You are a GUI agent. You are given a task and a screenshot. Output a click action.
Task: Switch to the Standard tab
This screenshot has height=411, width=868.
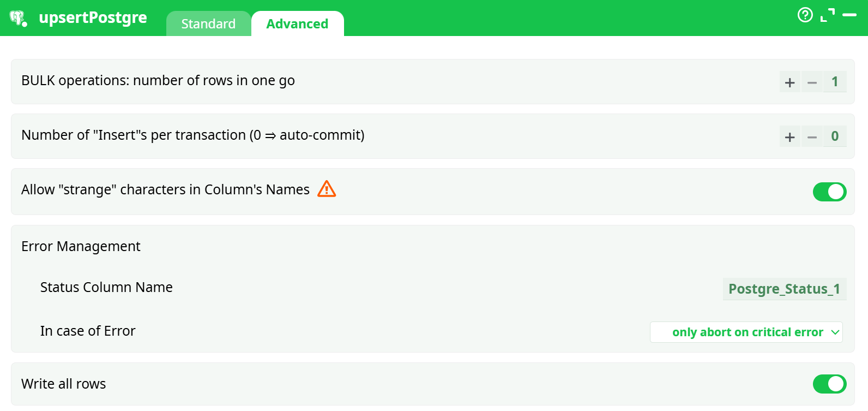click(208, 24)
